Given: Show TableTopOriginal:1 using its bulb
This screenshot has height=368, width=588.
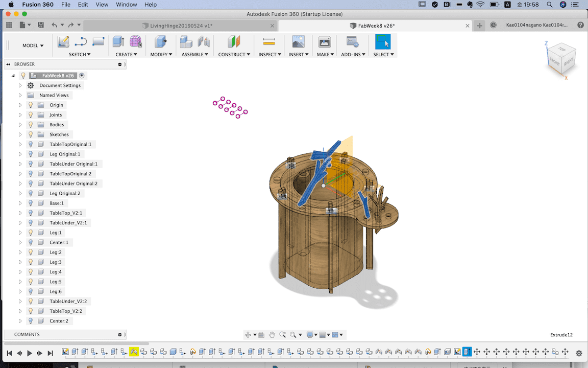Looking at the screenshot, I should pos(31,144).
